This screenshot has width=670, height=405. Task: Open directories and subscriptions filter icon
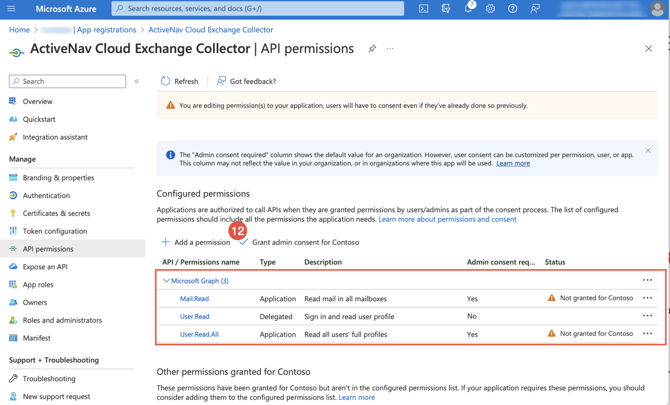coord(446,9)
